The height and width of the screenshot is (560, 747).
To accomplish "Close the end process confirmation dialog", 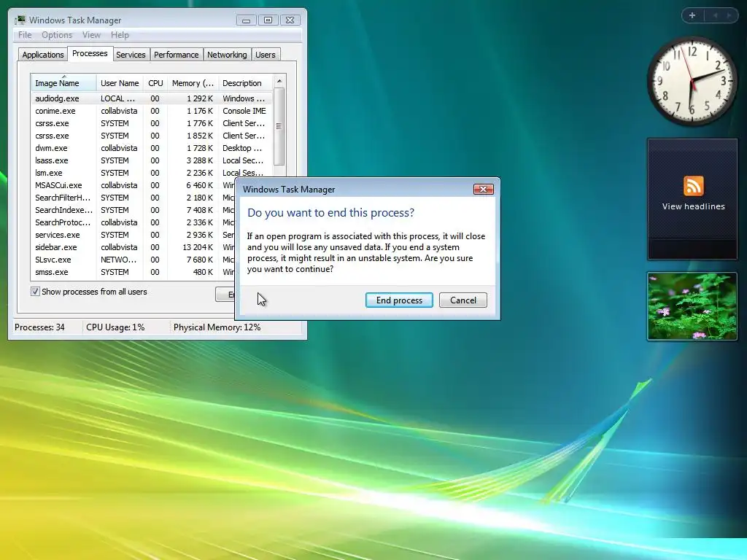I will coord(483,189).
